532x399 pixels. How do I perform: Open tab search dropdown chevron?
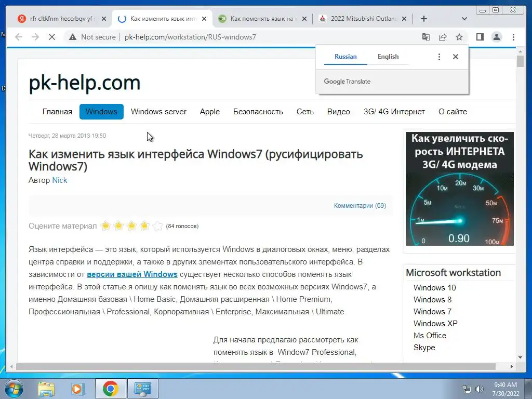click(x=464, y=19)
